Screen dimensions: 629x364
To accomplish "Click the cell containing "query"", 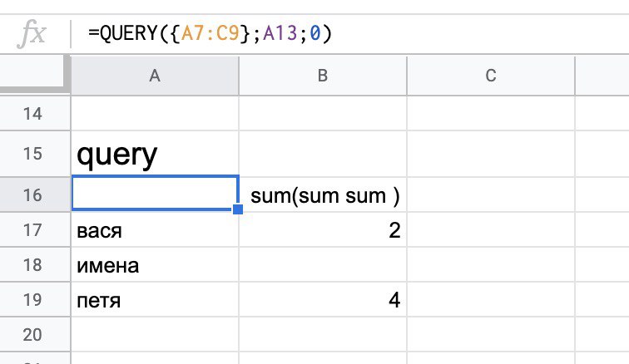I will click(x=155, y=154).
